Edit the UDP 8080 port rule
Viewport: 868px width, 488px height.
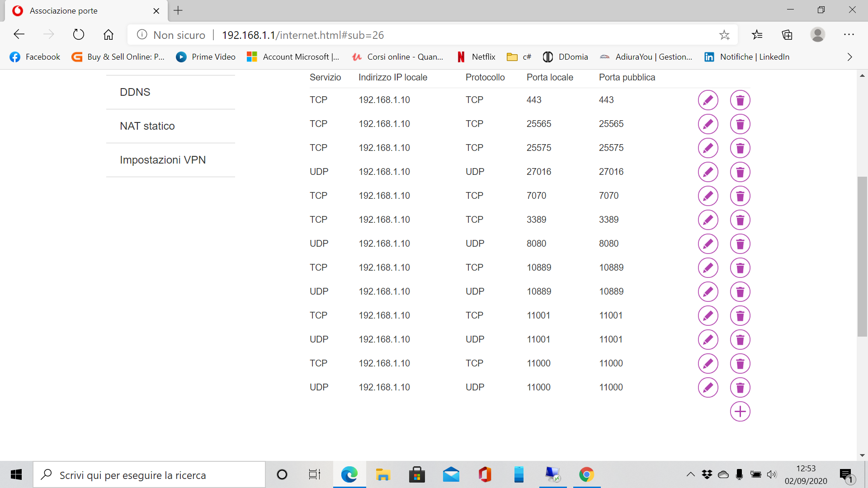pyautogui.click(x=708, y=244)
